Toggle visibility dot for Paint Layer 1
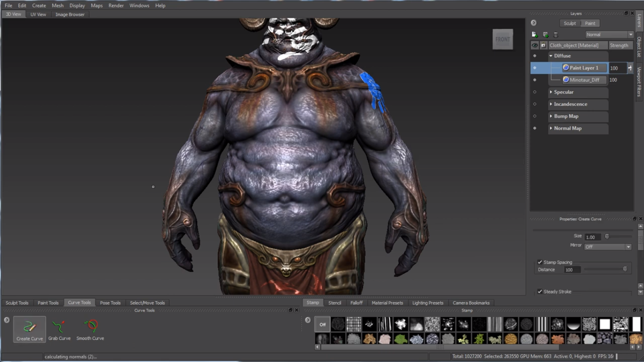The height and width of the screenshot is (362, 644). point(535,68)
